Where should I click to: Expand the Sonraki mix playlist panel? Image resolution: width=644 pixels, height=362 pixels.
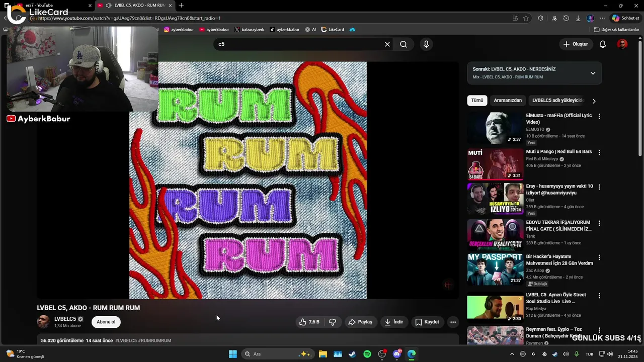coord(593,73)
